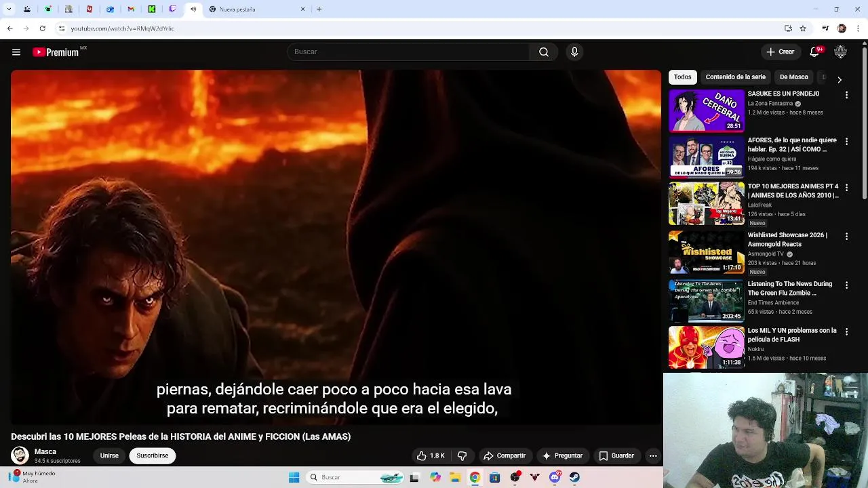Open Task View on taskbar

(414, 478)
